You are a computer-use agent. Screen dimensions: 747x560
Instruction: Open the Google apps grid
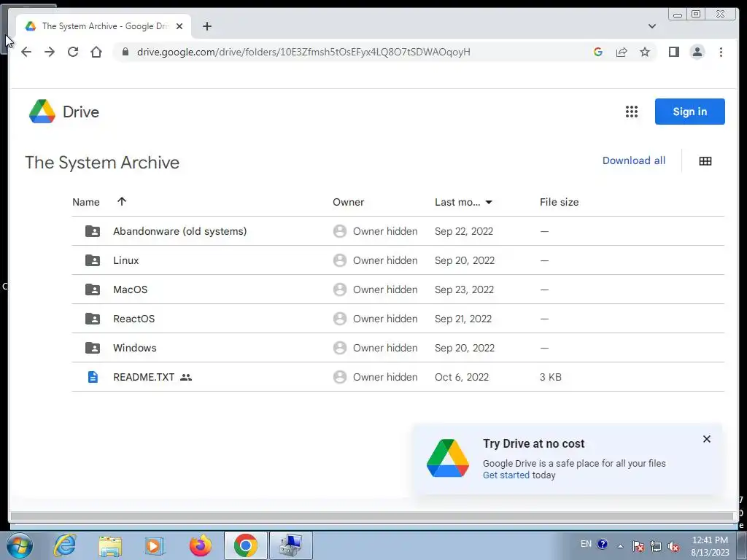(x=631, y=112)
